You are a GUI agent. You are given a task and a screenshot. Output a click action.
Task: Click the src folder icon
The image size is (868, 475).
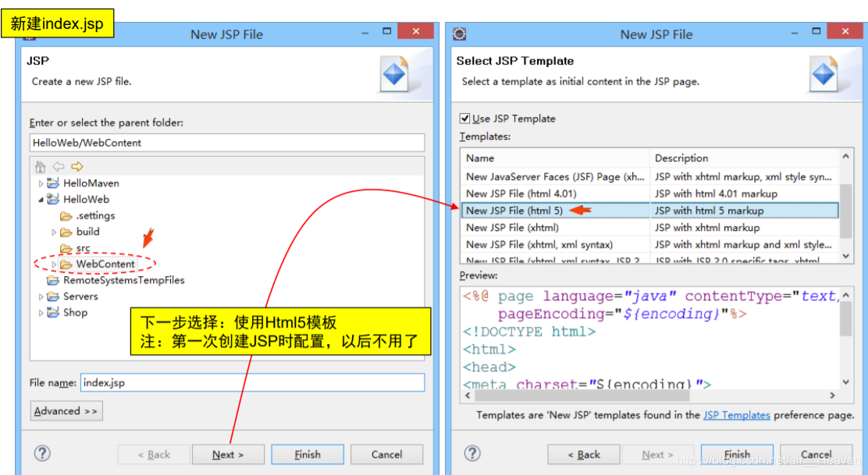pos(66,248)
